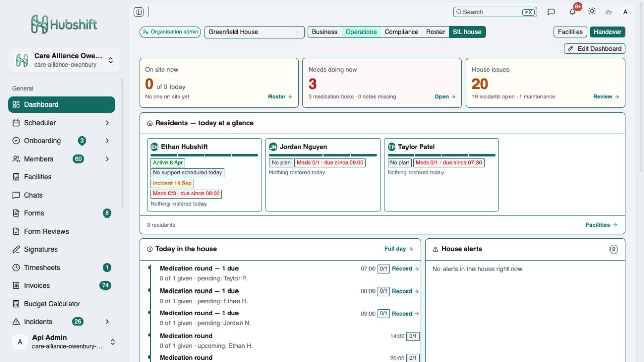
Task: Click the Search input field
Action: click(495, 12)
